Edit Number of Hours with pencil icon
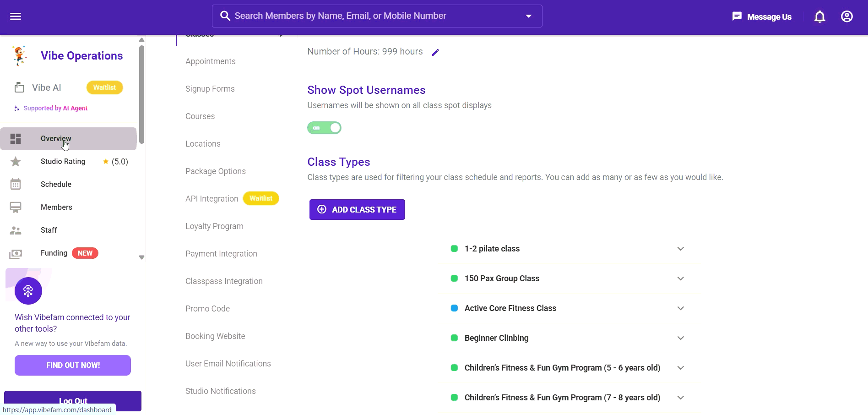Screen dimensions: 868x415 pos(435,52)
